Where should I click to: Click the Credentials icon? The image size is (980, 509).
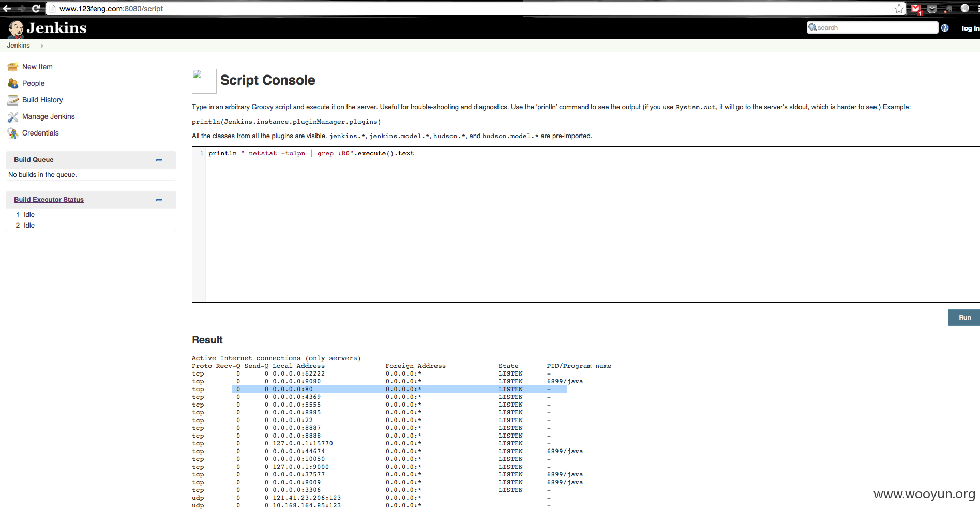point(13,133)
